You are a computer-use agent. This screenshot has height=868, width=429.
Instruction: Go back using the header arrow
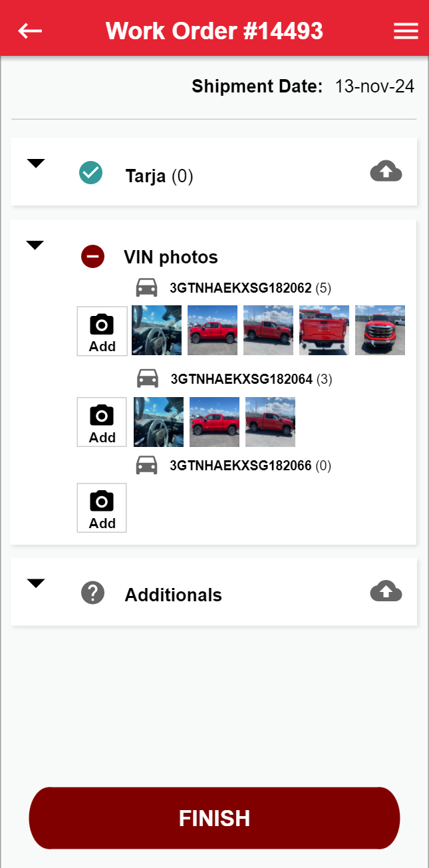click(30, 31)
